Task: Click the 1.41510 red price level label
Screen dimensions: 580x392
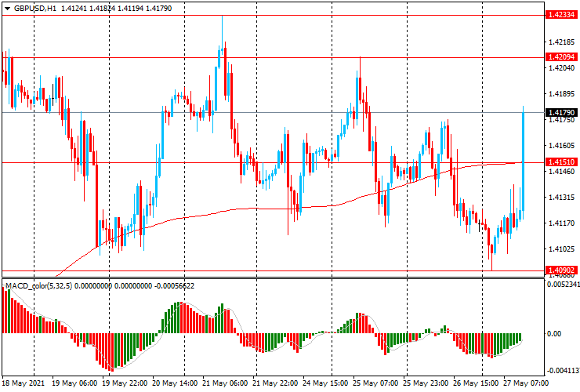Action: click(x=561, y=162)
